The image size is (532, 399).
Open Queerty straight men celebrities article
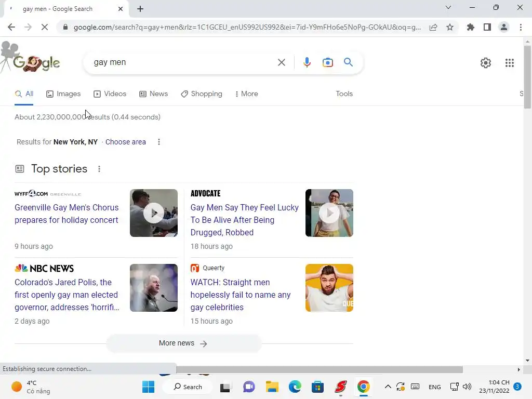coord(241,295)
